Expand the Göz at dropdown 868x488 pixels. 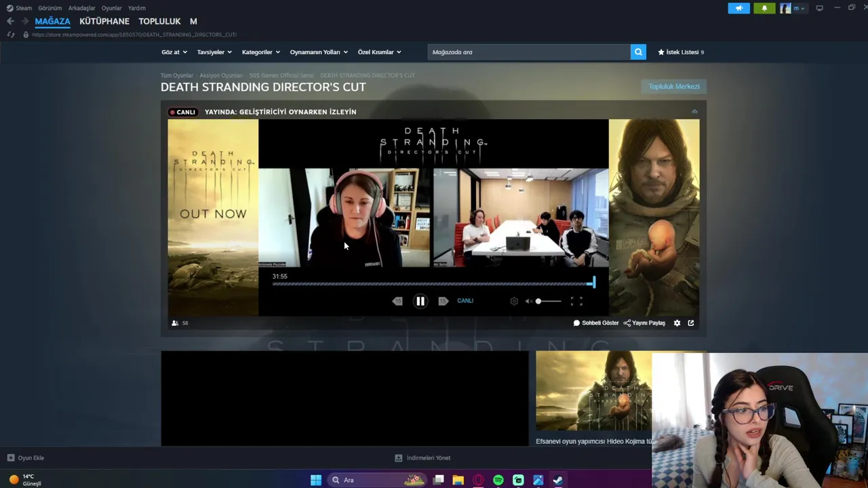point(174,52)
